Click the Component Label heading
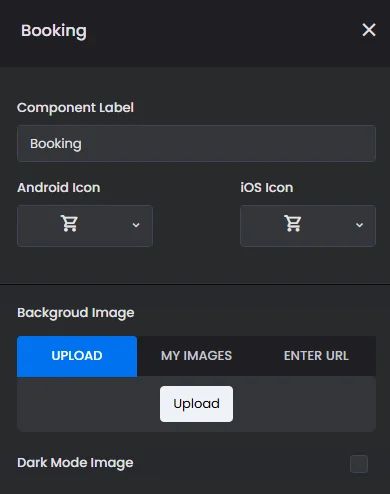Image resolution: width=390 pixels, height=494 pixels. tap(75, 108)
